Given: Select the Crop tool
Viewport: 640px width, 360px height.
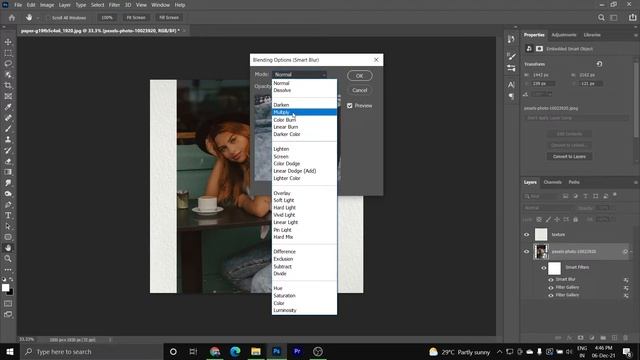Looking at the screenshot, I should tap(8, 85).
